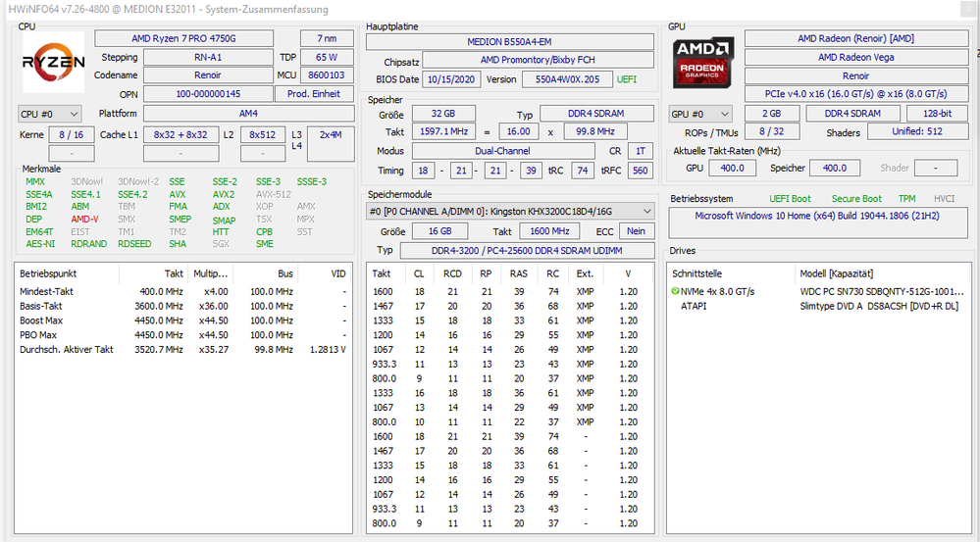Close the System-Zusammenfassung window
This screenshot has height=542, width=980.
(967, 10)
